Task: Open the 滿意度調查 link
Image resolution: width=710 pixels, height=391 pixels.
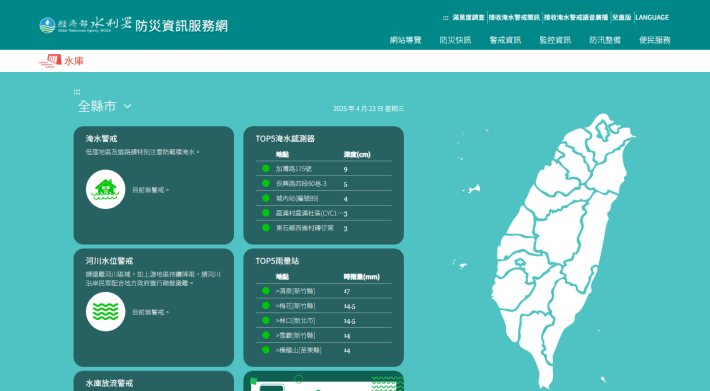Action: 469,17
